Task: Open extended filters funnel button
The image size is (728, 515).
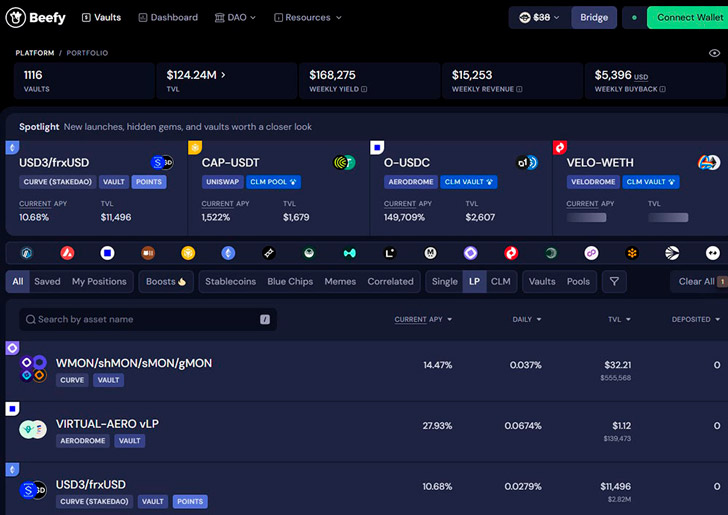Action: point(614,281)
